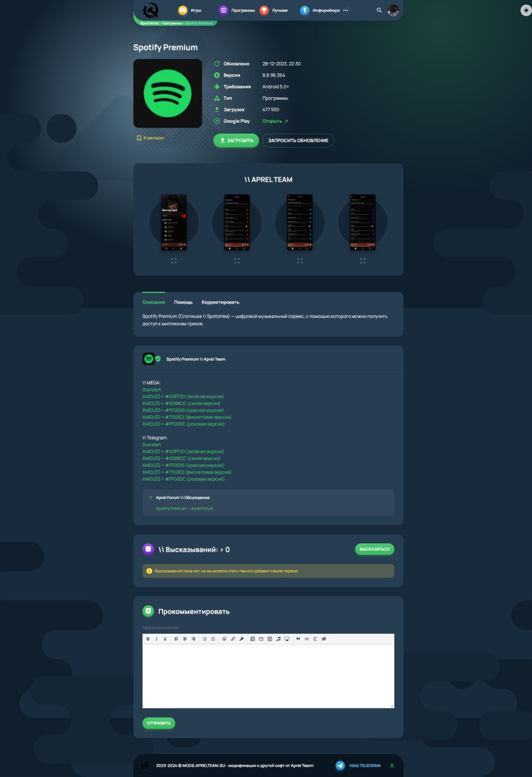The width and height of the screenshot is (532, 777).
Task: Toggle light/dark theme sun icon
Action: (526, 10)
